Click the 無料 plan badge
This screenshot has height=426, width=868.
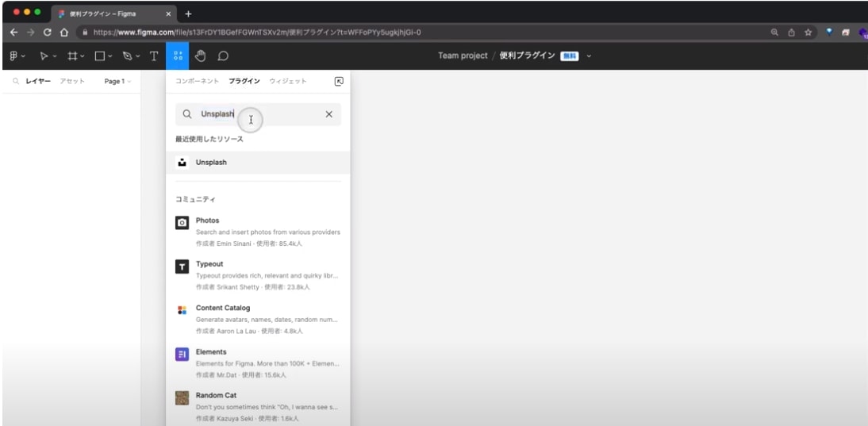[x=569, y=56]
